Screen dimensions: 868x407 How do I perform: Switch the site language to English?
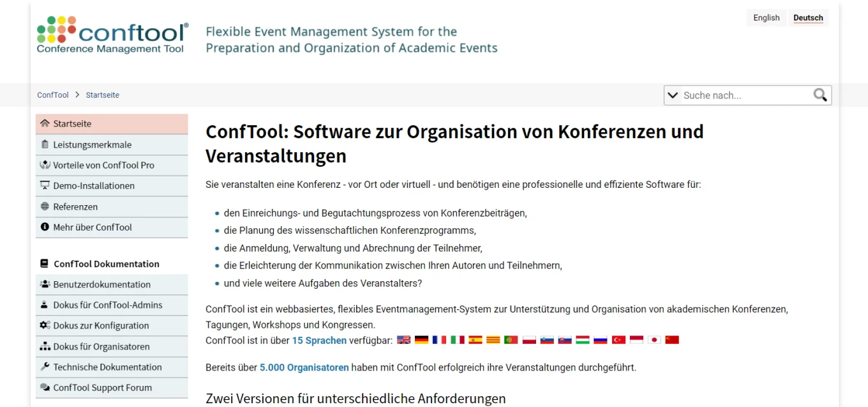767,18
